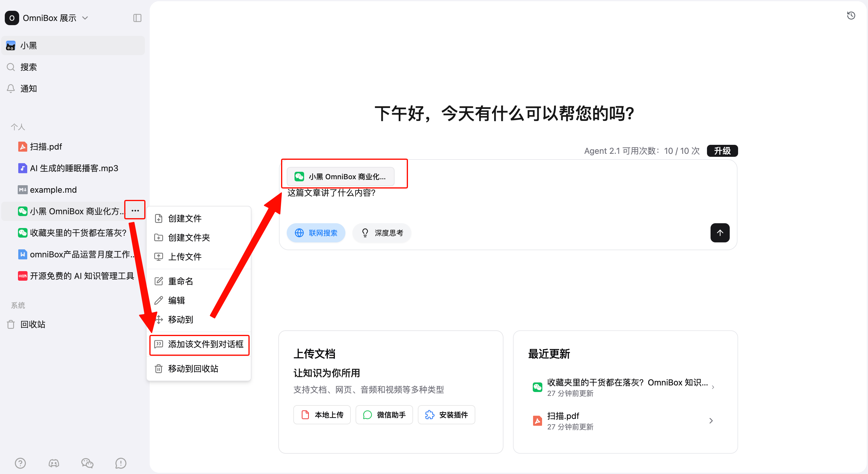The image size is (868, 474).
Task: Open the 收藏夹里的干货 arrow in 最近更新
Action: coord(713,388)
